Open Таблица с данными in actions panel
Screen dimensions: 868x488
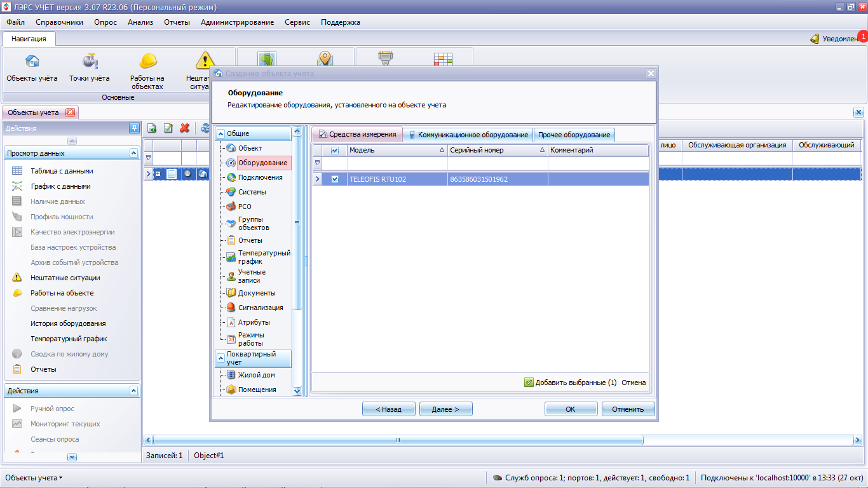(62, 171)
